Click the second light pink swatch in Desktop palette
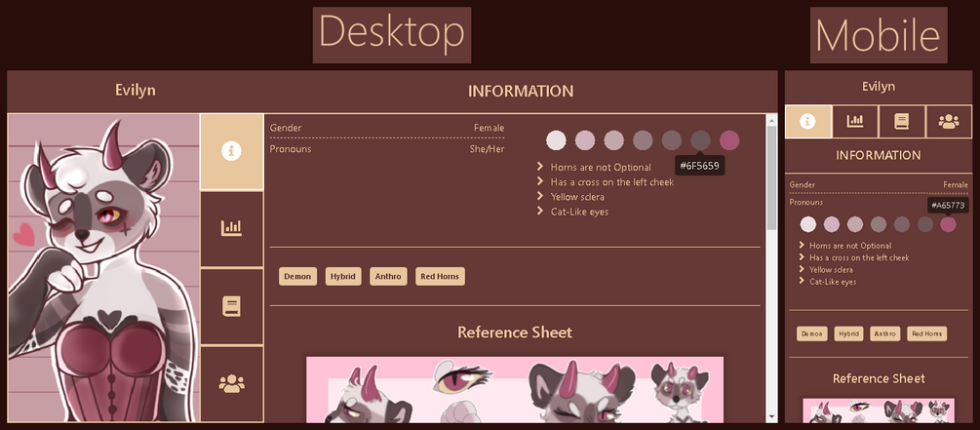Image resolution: width=980 pixels, height=430 pixels. point(585,140)
